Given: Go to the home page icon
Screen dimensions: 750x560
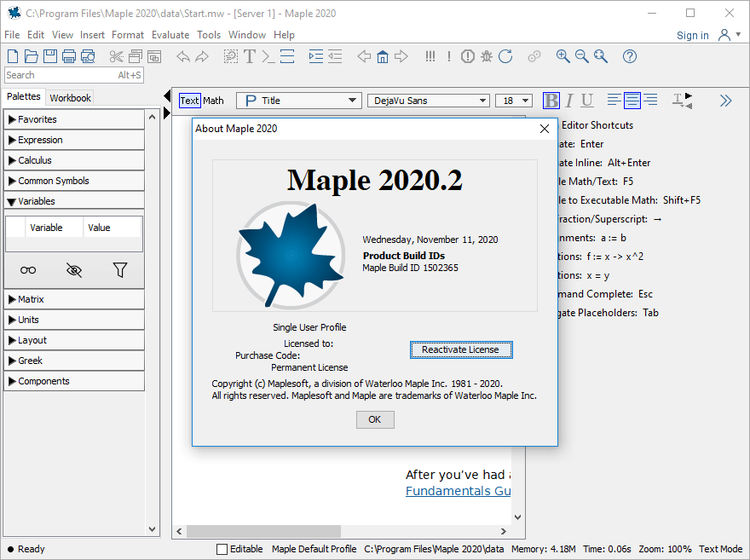Looking at the screenshot, I should click(x=383, y=56).
